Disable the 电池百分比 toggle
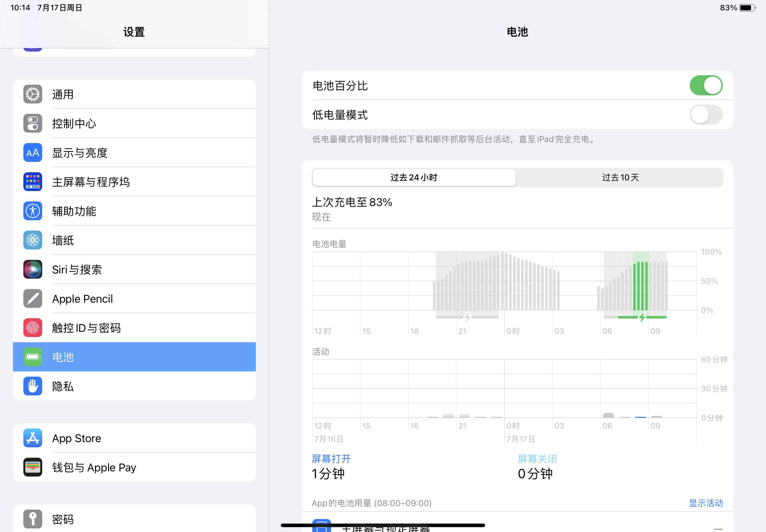 (706, 86)
